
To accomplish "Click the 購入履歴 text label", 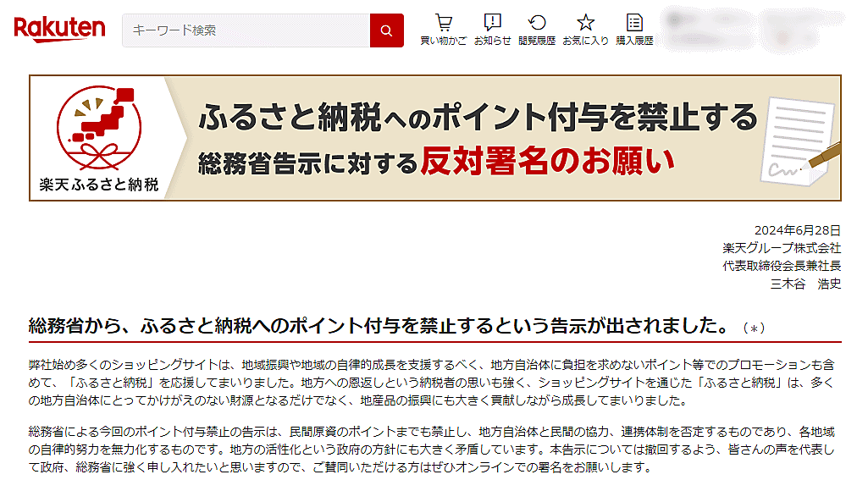I will pos(634,41).
